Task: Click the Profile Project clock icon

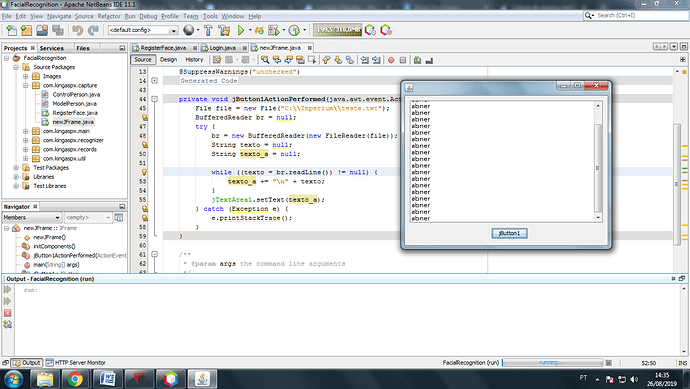Action: 294,30
